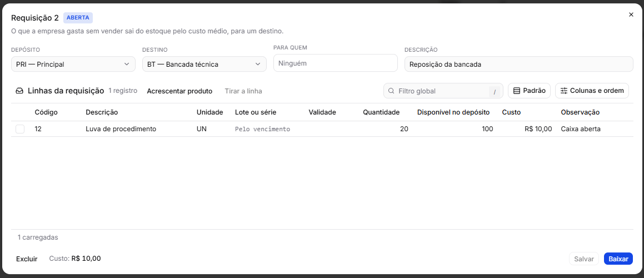
Task: Close the Requisição 2 dialog
Action: (x=631, y=15)
